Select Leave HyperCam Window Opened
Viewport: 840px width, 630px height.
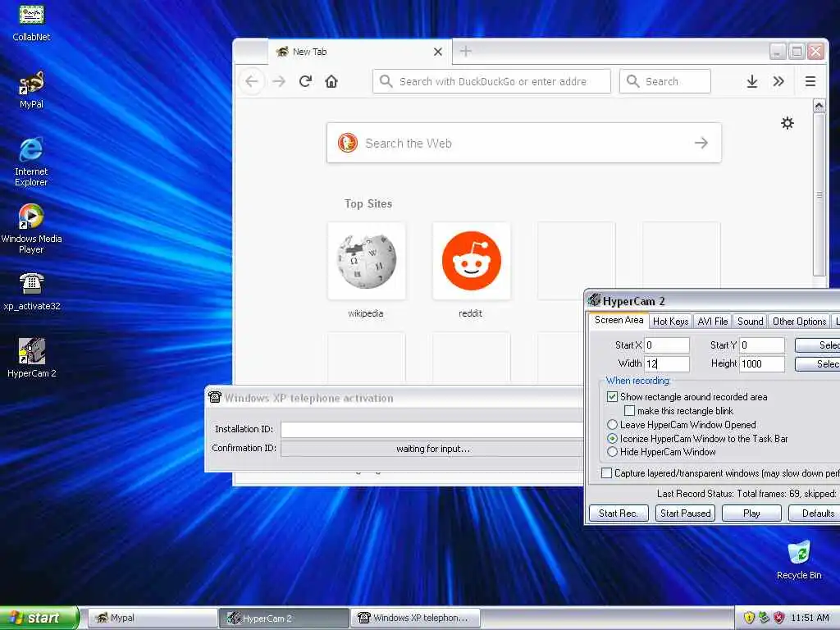[x=612, y=425]
